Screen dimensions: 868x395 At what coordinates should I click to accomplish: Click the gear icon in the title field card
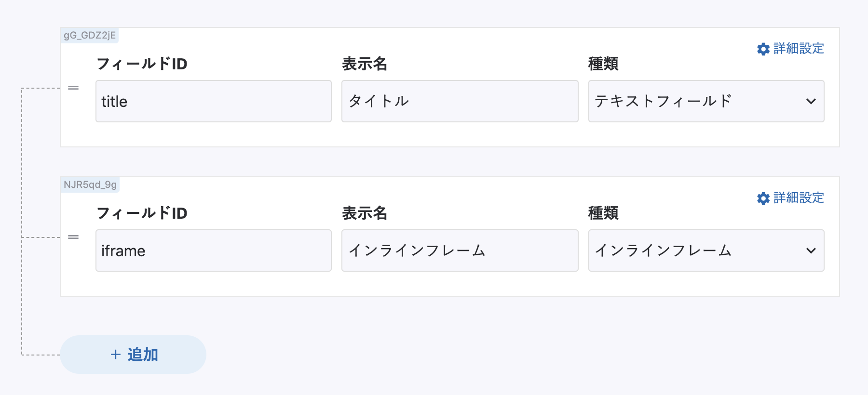[763, 49]
